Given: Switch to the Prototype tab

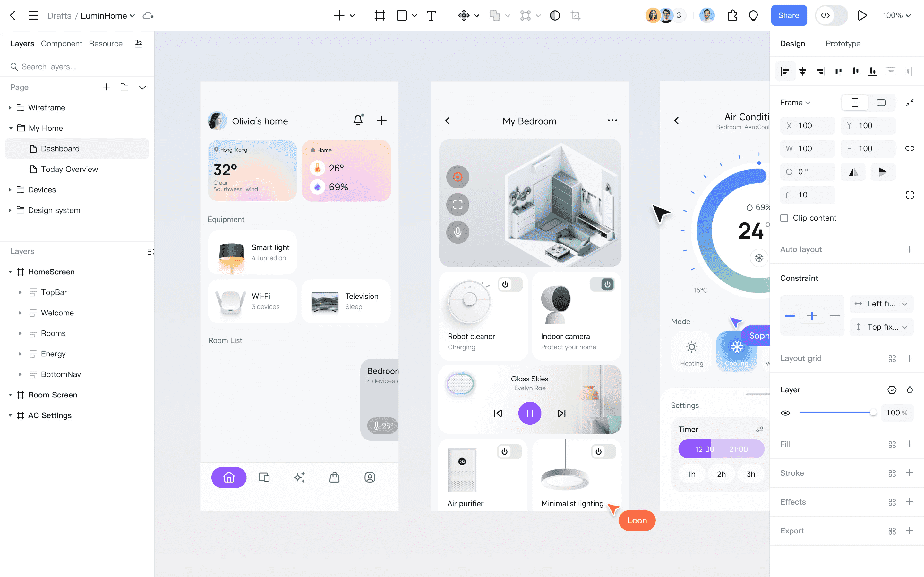Looking at the screenshot, I should (843, 44).
